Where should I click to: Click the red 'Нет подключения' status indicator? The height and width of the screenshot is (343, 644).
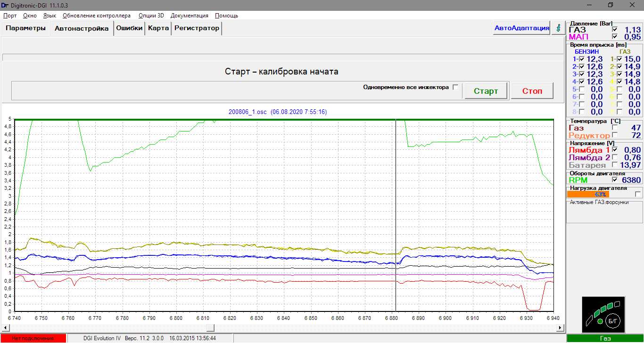pos(33,338)
